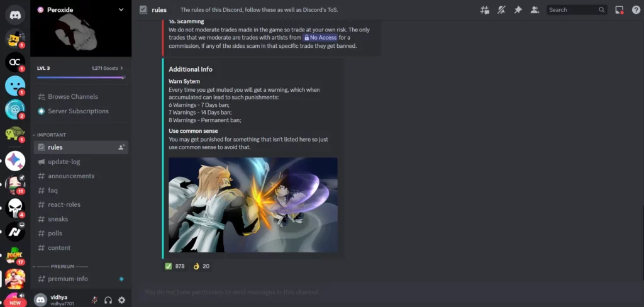644x307 pixels.
Task: Toggle deafen with headphones icon
Action: pyautogui.click(x=108, y=300)
